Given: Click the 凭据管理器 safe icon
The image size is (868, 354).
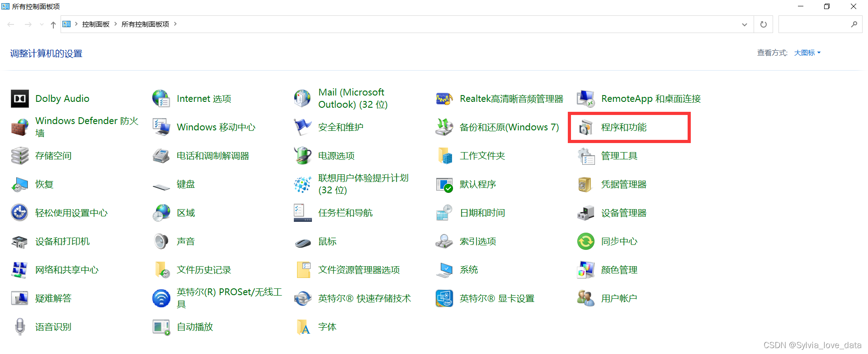Looking at the screenshot, I should (586, 184).
